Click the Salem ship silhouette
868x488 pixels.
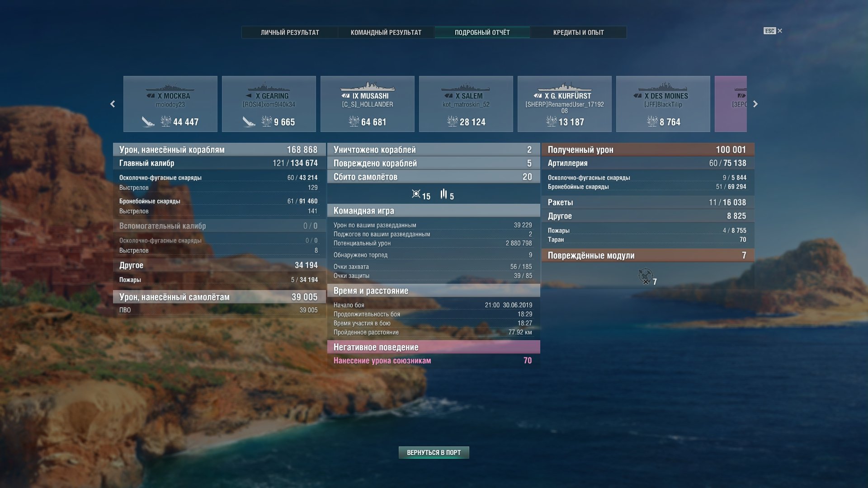pos(466,87)
